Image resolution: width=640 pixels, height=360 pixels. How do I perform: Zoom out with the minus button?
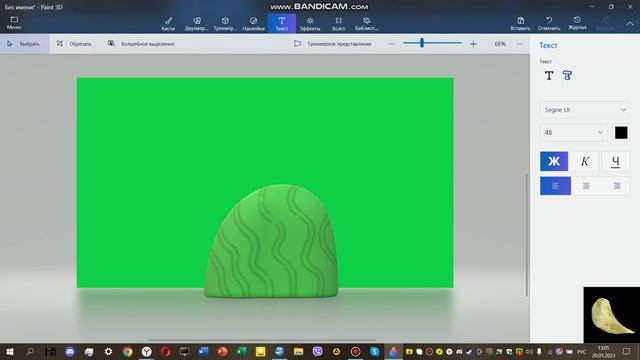click(391, 44)
